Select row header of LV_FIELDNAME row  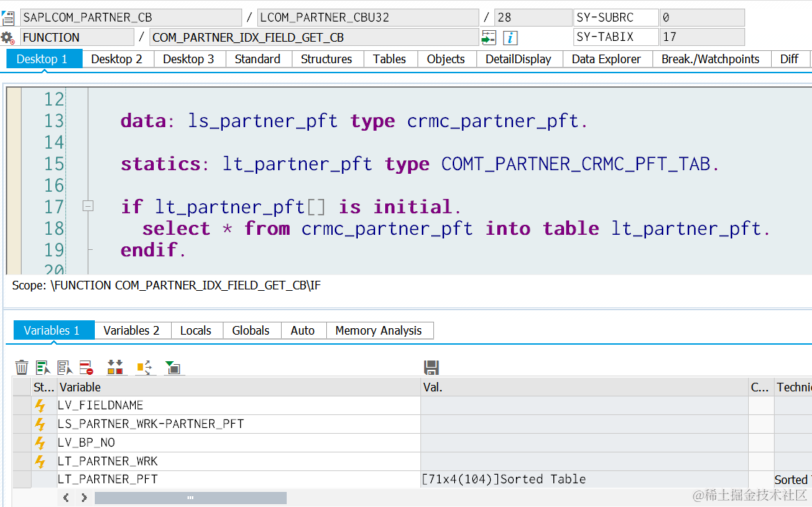tap(22, 406)
